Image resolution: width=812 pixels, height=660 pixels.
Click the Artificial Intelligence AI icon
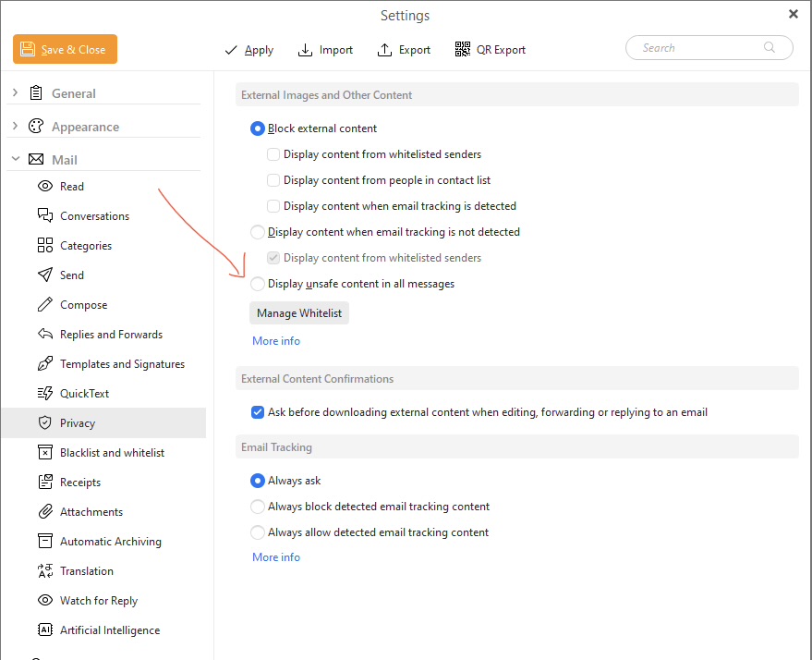click(x=45, y=629)
